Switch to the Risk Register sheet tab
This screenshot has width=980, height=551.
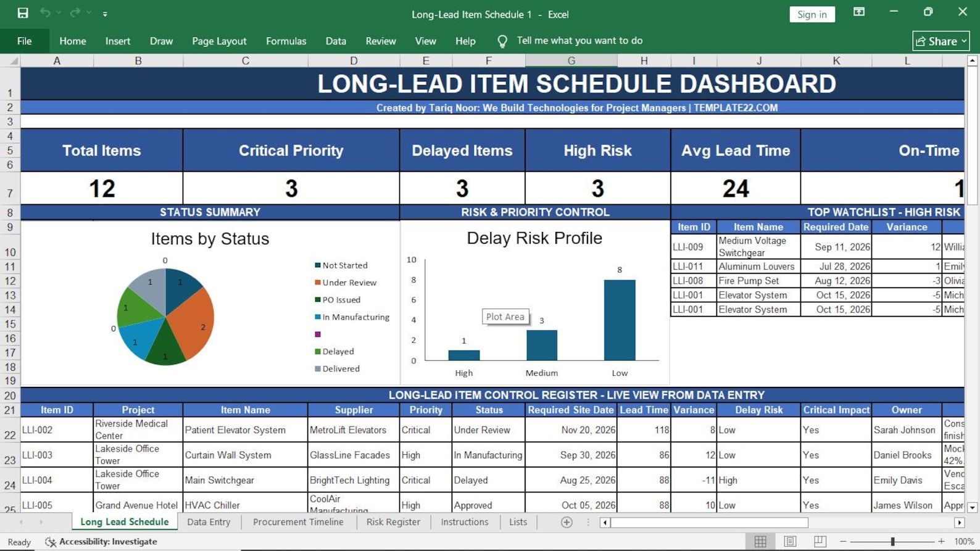pos(393,522)
